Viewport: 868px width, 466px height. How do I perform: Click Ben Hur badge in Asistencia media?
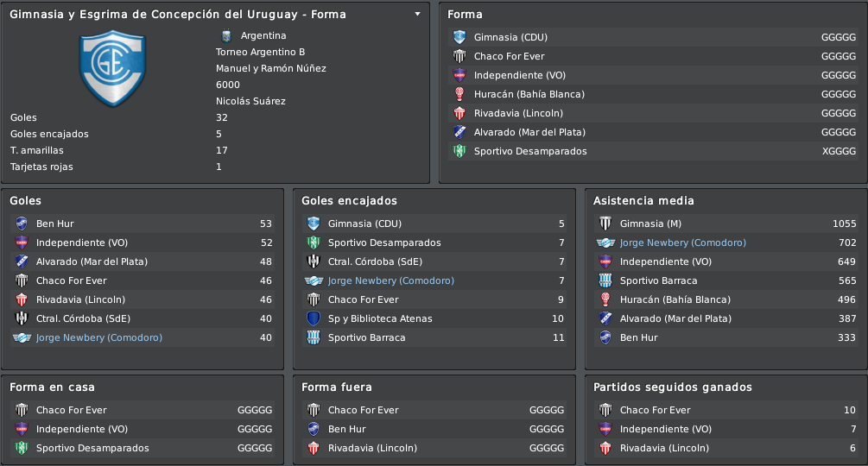point(605,337)
